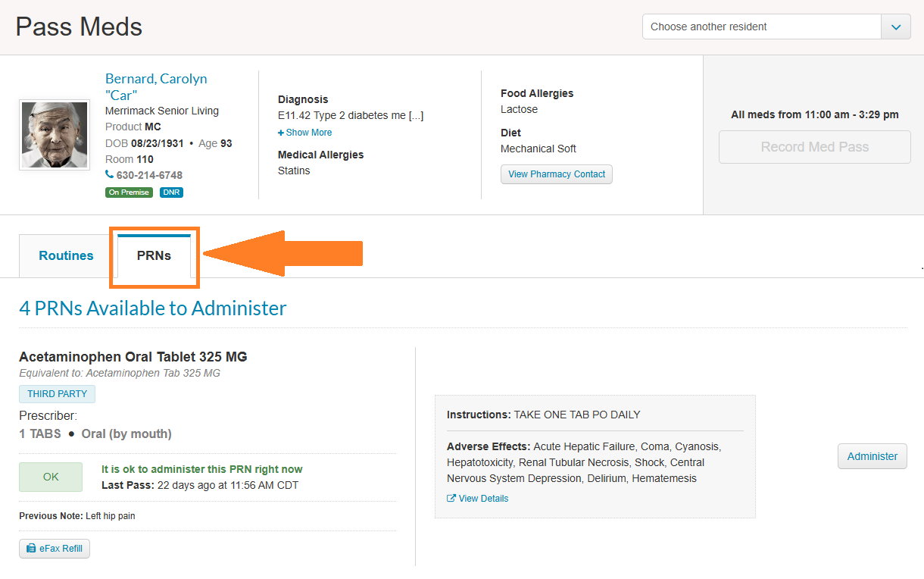Click the green OK status indicator
The height and width of the screenshot is (579, 924).
coord(51,477)
